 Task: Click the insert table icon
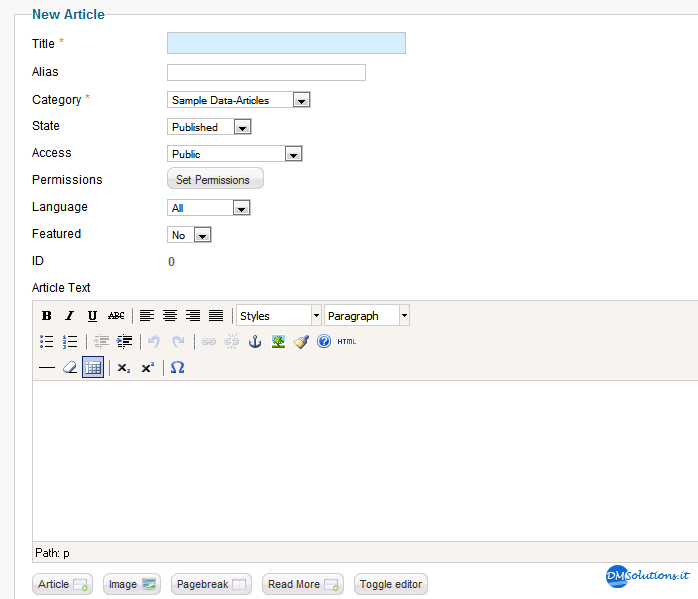(93, 368)
